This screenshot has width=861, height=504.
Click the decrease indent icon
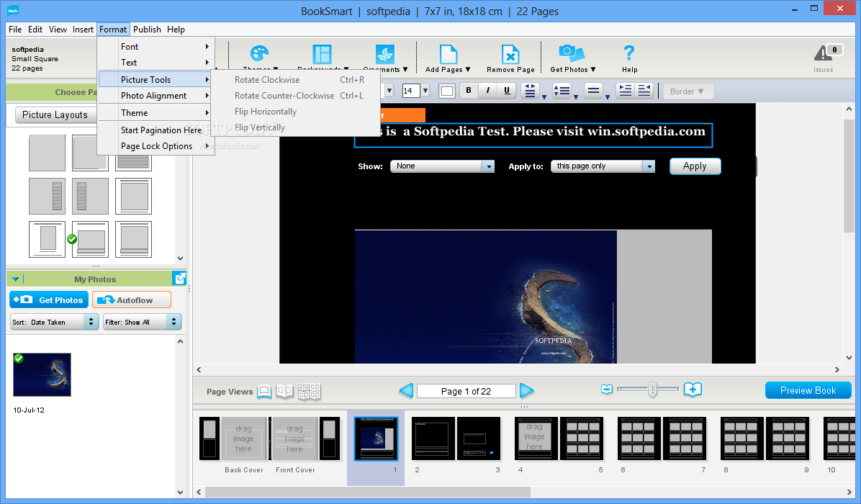pyautogui.click(x=644, y=91)
